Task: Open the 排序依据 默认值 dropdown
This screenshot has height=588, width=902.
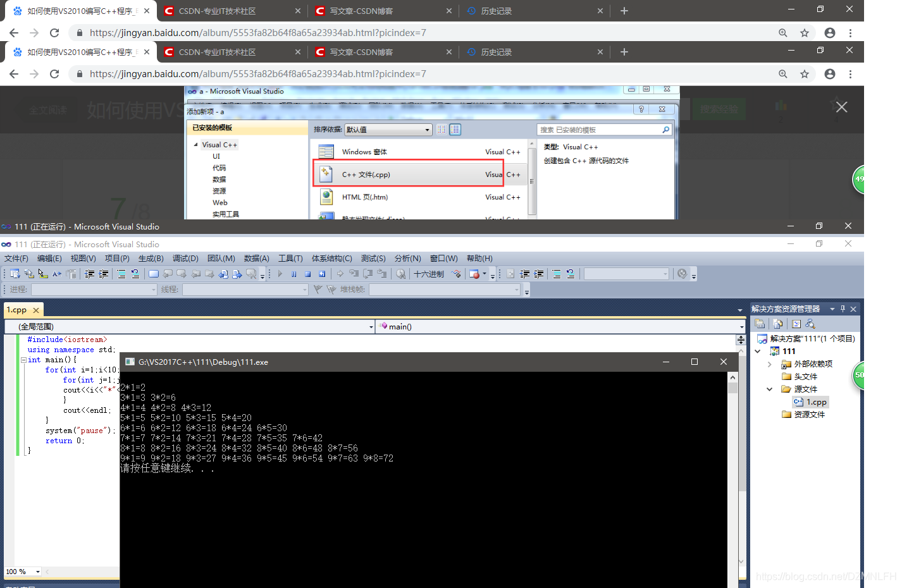Action: (388, 130)
